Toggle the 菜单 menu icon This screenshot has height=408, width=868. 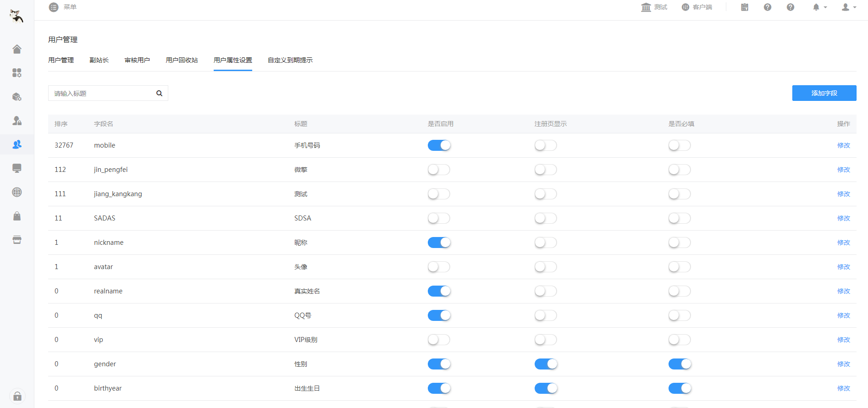[54, 7]
